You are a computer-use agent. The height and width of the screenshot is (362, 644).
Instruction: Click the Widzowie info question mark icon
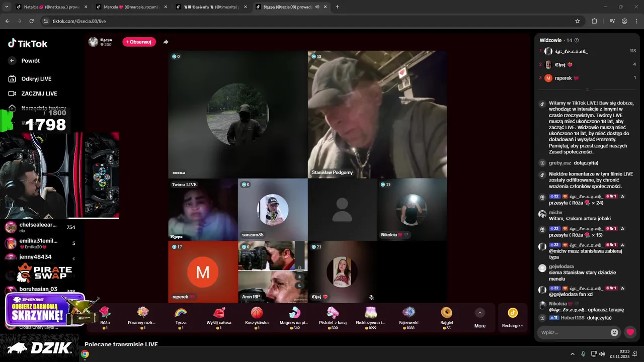[577, 40]
